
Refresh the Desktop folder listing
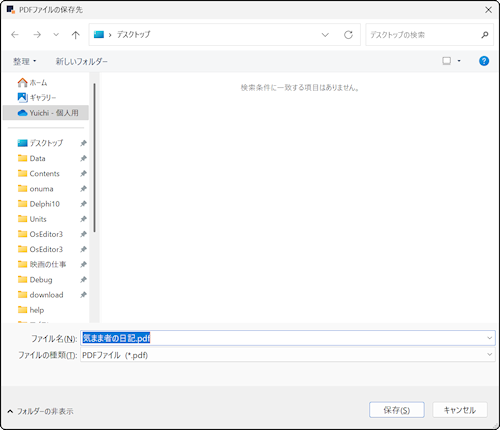(348, 35)
